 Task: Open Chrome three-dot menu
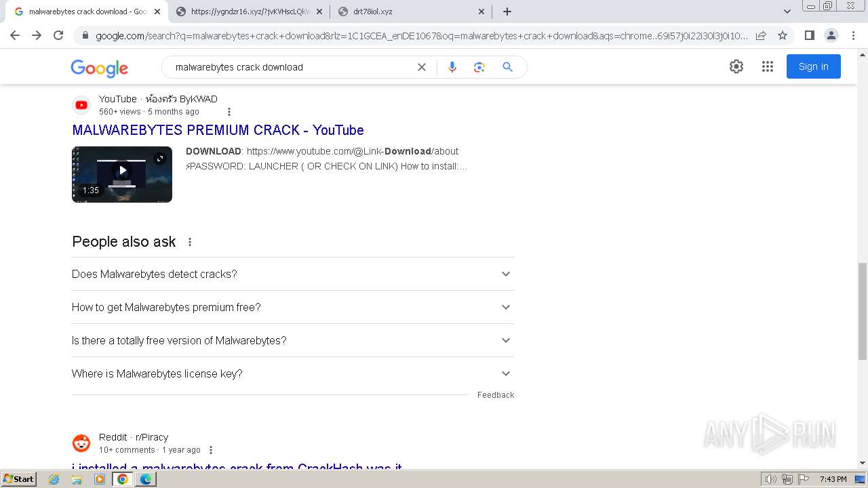click(853, 35)
